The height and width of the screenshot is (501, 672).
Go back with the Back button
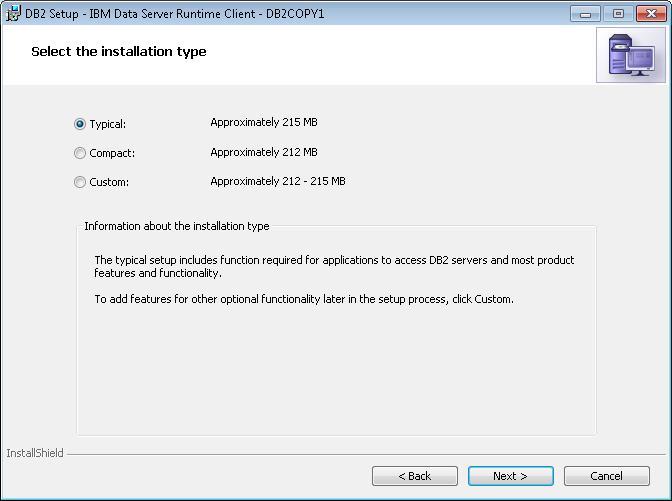pyautogui.click(x=414, y=476)
